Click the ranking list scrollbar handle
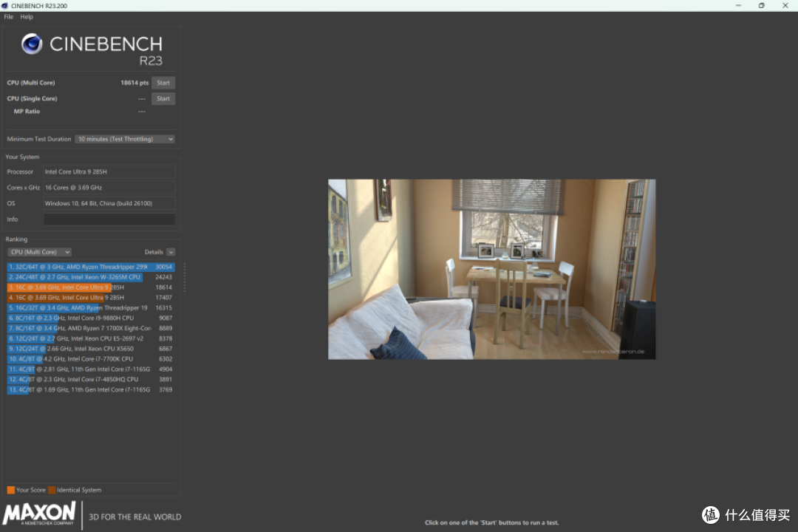This screenshot has height=532, width=798. coord(184,278)
